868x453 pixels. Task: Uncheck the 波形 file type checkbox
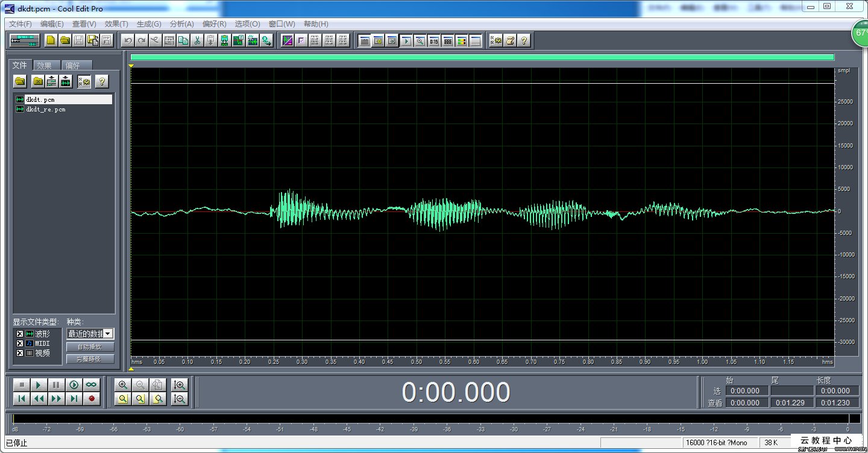pos(20,334)
